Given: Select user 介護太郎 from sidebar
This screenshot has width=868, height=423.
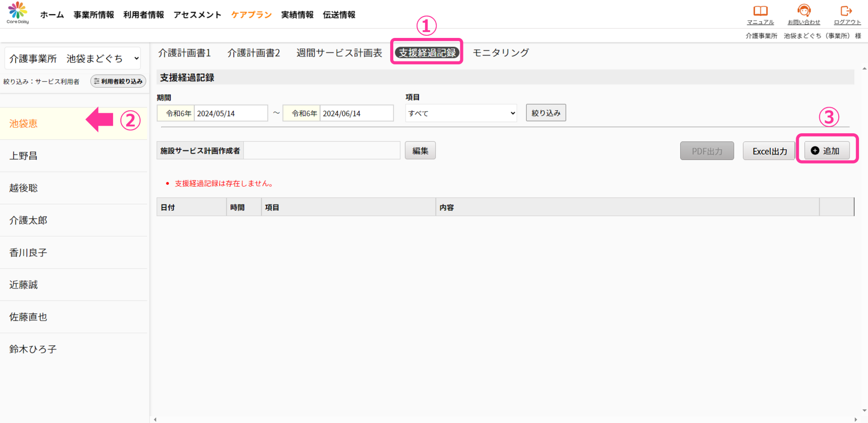Looking at the screenshot, I should click(x=28, y=221).
